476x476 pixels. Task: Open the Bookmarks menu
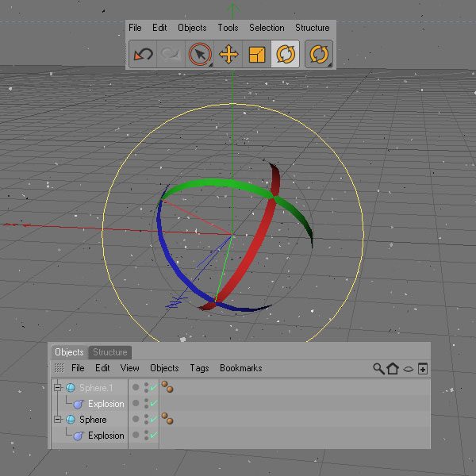(x=241, y=368)
